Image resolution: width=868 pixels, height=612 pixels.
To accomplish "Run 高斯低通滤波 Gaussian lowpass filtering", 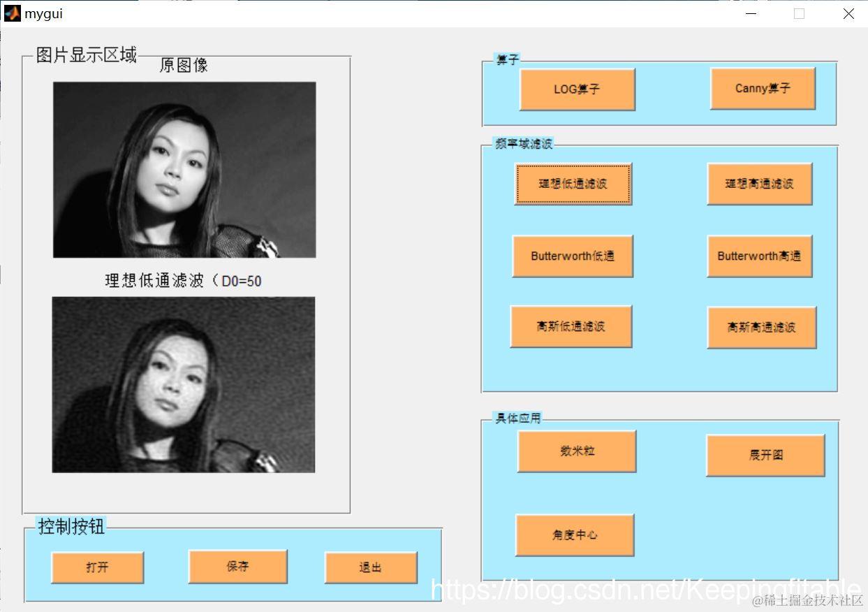I will pos(571,326).
